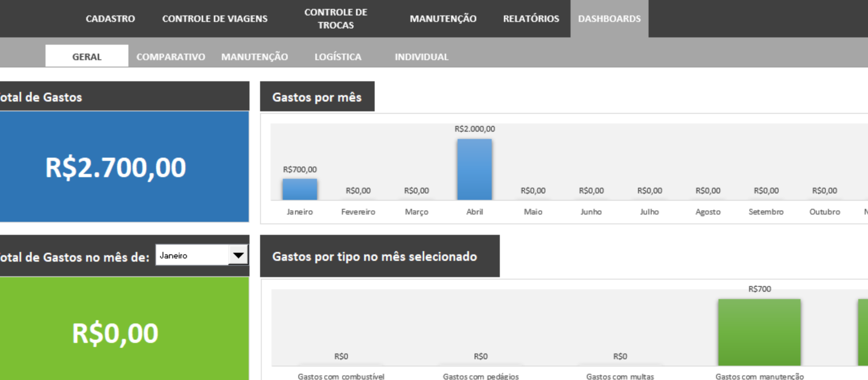Switch to the LOGÍSTICA sub-tab

pos(338,57)
